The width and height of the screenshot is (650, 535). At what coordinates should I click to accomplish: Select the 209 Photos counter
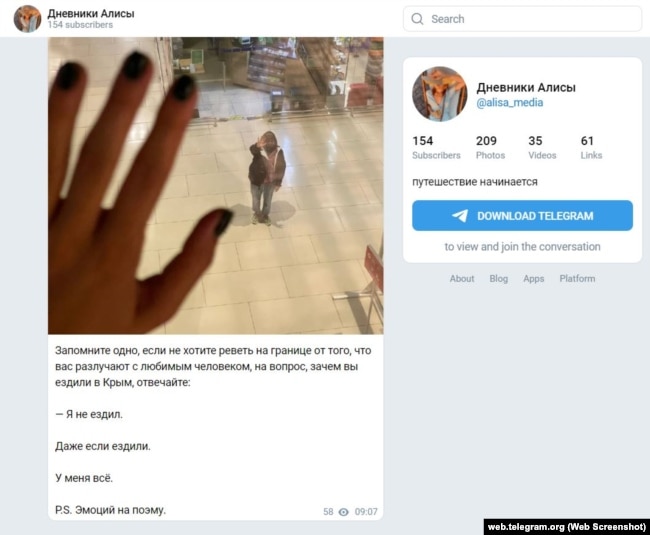(x=490, y=148)
